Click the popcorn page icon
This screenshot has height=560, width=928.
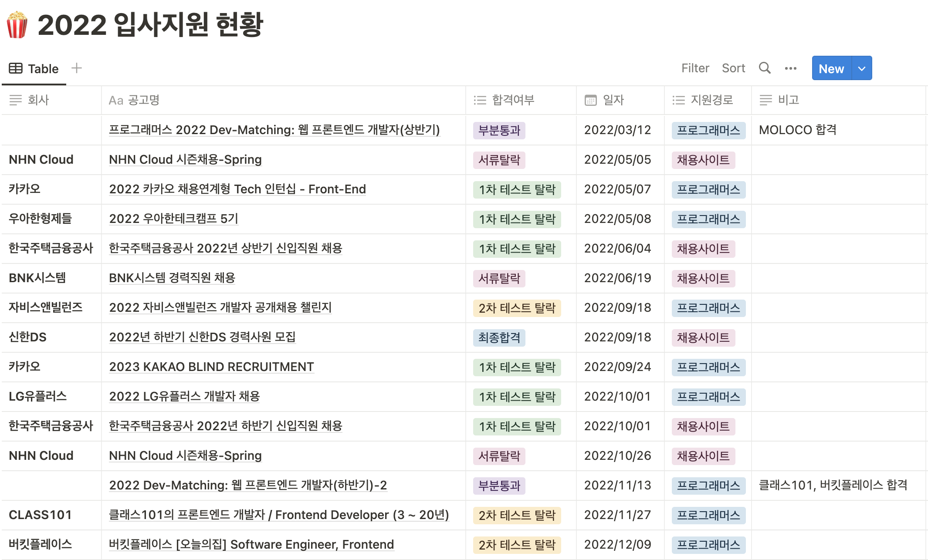click(x=17, y=25)
